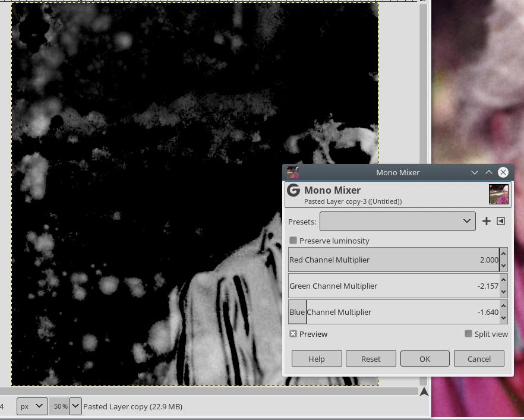Decrease Green Channel Multiplier with down arrow
This screenshot has width=524, height=420.
504,292
